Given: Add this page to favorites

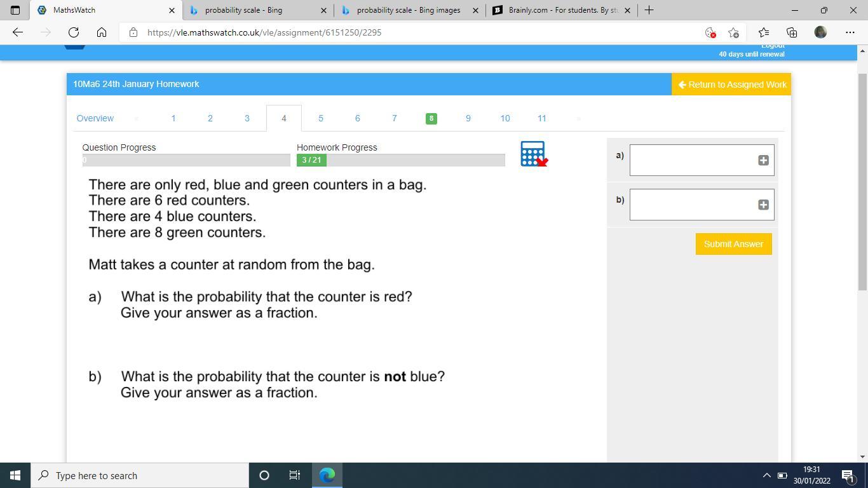Looking at the screenshot, I should [x=733, y=32].
